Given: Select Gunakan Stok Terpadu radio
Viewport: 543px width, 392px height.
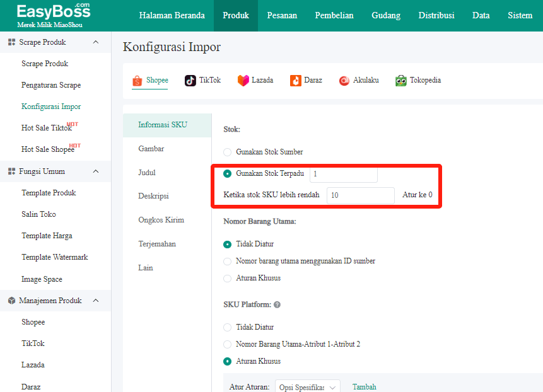Looking at the screenshot, I should coord(227,173).
